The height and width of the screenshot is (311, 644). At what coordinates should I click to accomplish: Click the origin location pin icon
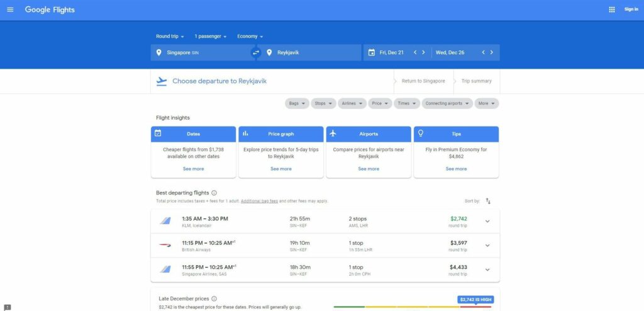pos(159,53)
